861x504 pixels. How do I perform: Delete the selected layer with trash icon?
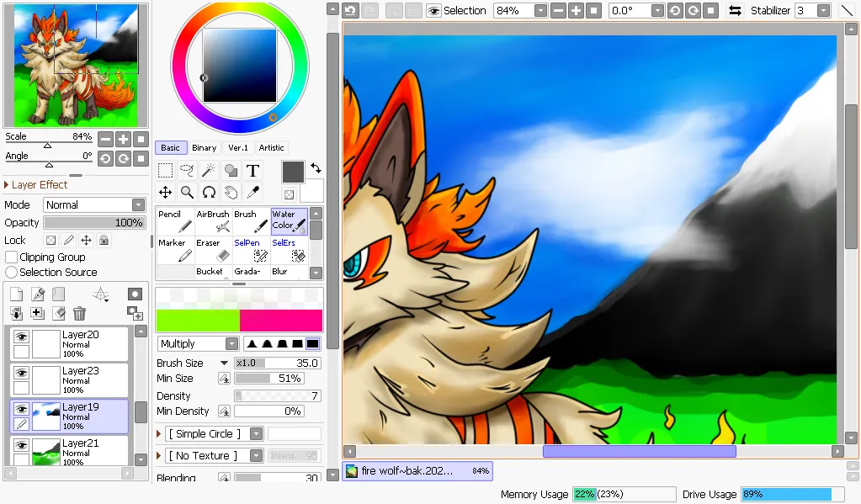80,314
